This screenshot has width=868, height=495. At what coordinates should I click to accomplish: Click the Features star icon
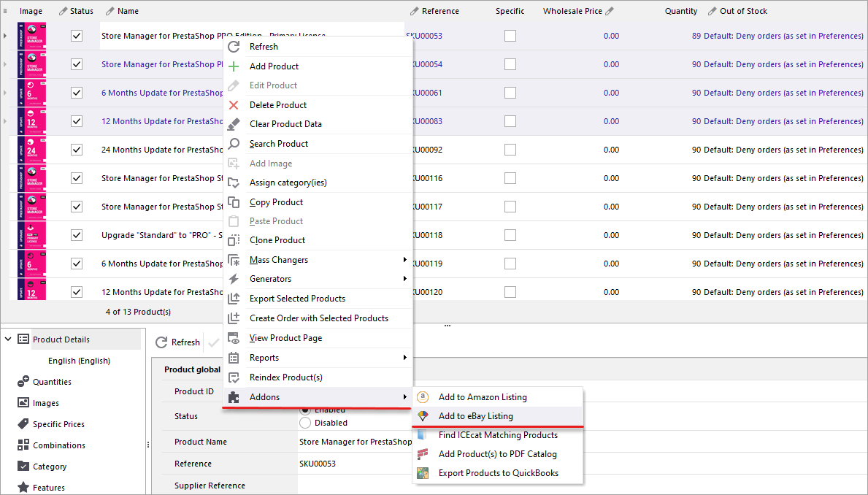point(23,487)
